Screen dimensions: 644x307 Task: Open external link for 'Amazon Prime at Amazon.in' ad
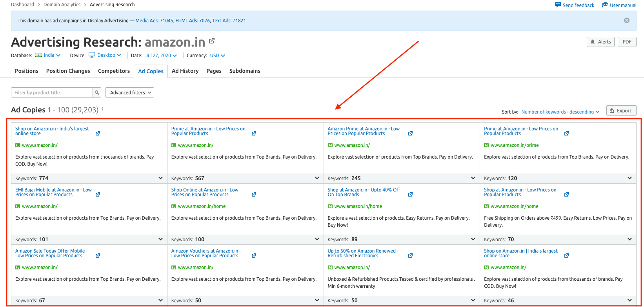pos(410,134)
